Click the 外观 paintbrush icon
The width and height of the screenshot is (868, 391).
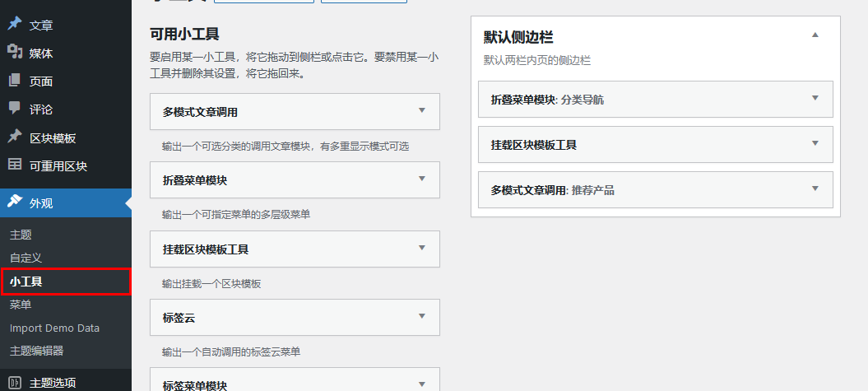coord(14,202)
